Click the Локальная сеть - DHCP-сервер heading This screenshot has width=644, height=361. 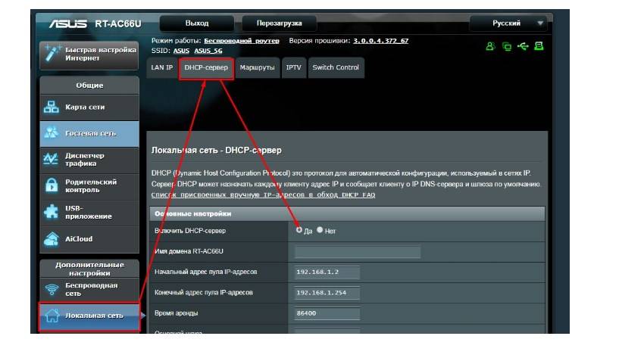[x=217, y=150]
